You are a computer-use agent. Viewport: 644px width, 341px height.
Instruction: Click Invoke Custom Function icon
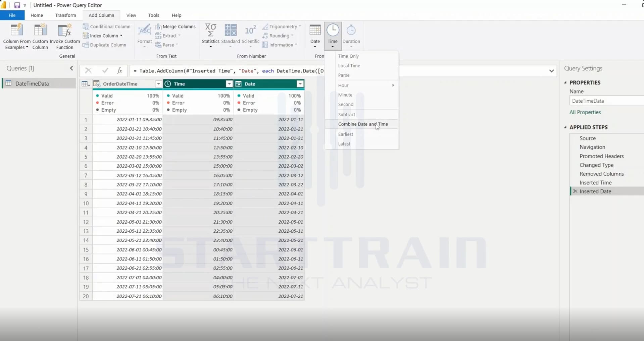(x=65, y=30)
